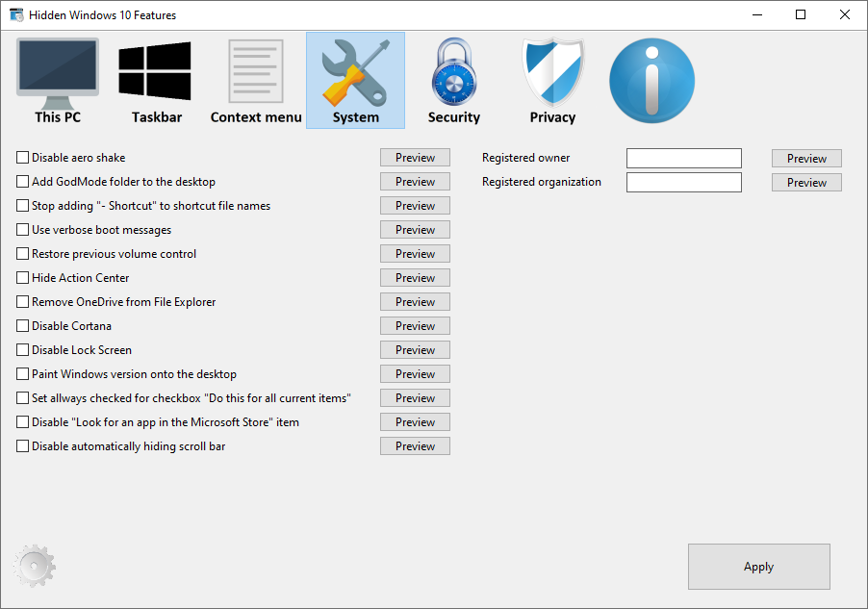Enable the Disable Cortana checkbox
Screen dimensions: 868x609
(64, 326)
